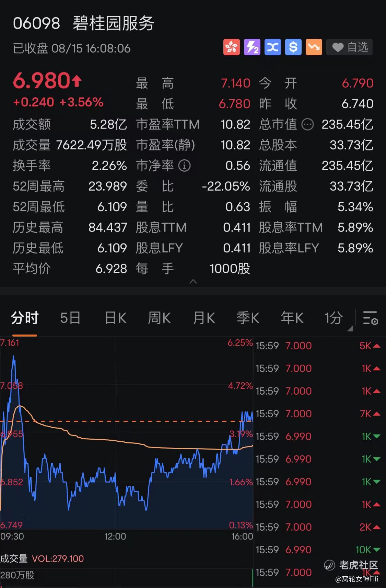Image resolution: width=386 pixels, height=588 pixels.
Task: Tap the chart top price label 7.161
Action: coord(10,343)
